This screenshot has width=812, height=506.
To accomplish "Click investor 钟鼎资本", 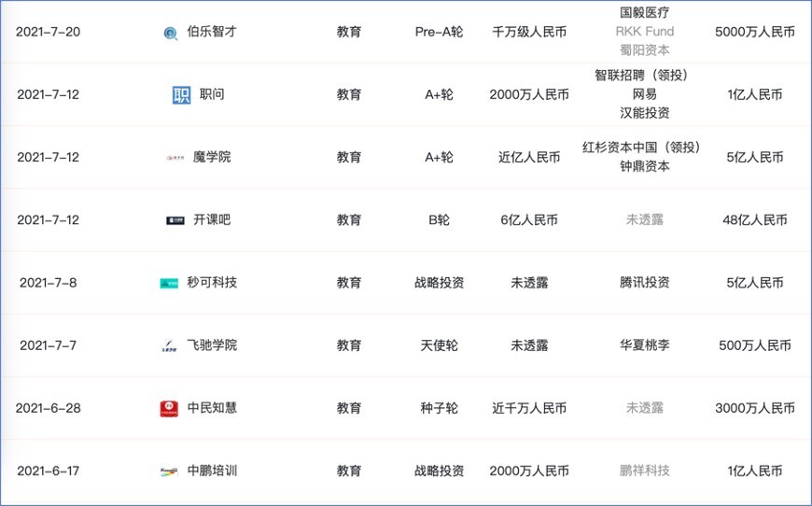I will 645,166.
